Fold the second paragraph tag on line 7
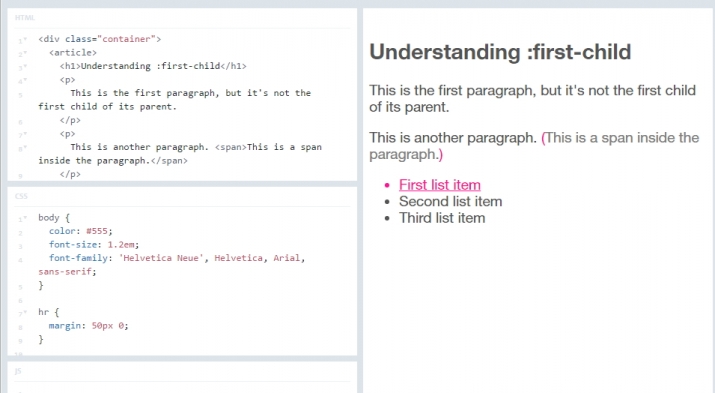The image size is (715, 393). click(26, 134)
